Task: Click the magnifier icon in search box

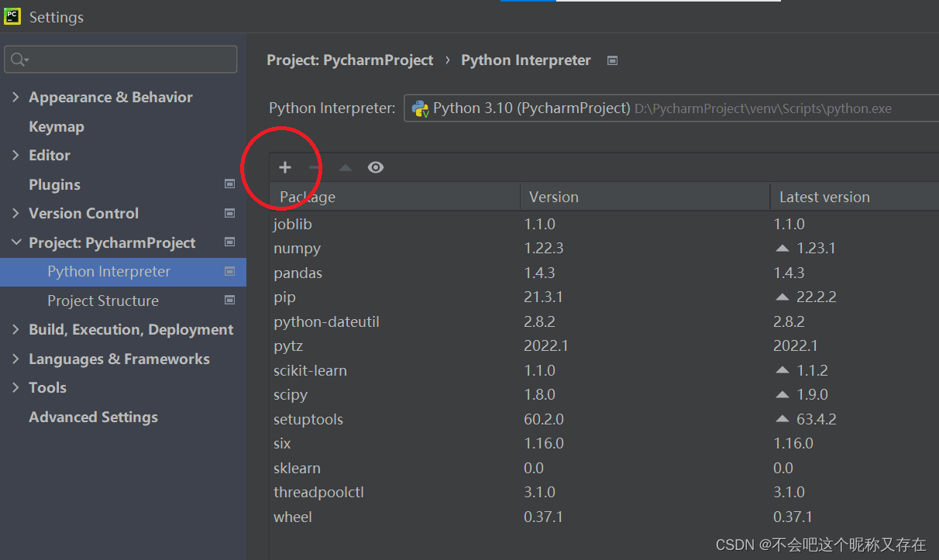Action: click(19, 60)
